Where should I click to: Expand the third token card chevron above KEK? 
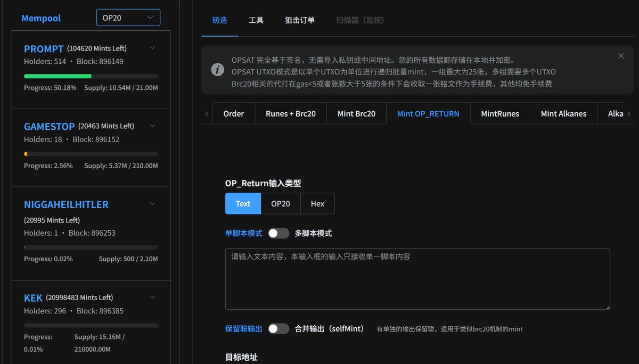click(152, 204)
